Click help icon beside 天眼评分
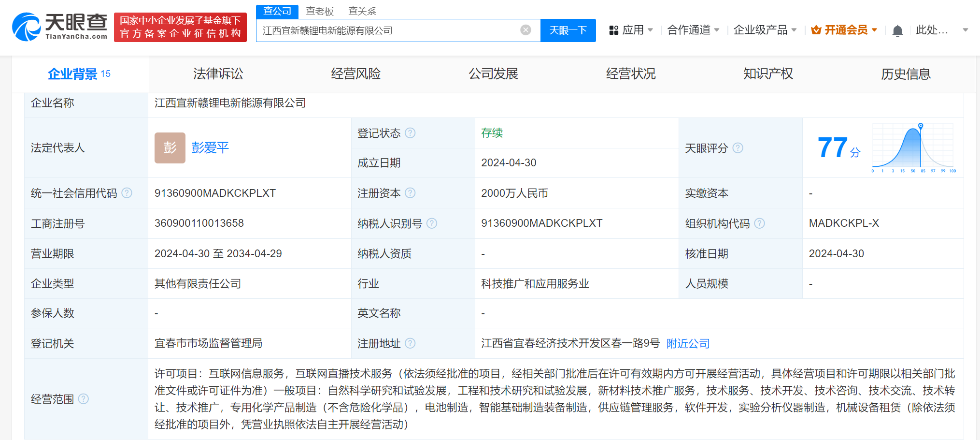The height and width of the screenshot is (440, 980). pyautogui.click(x=738, y=148)
